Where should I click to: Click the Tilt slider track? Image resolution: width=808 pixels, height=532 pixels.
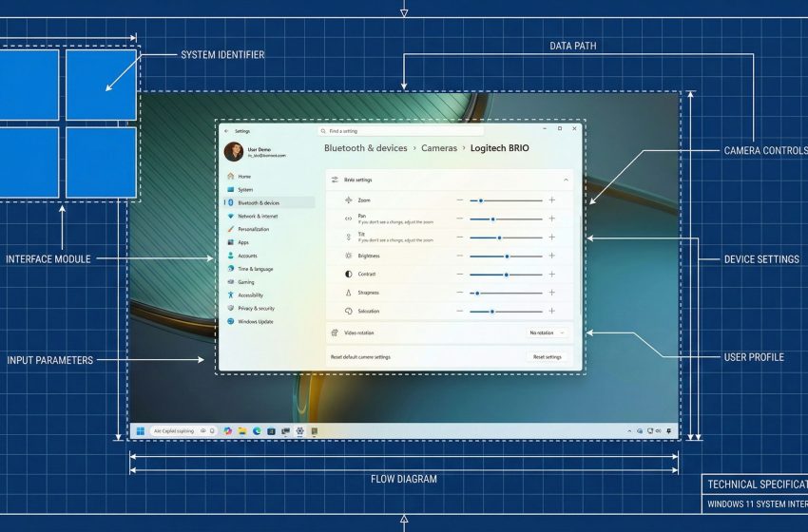506,237
